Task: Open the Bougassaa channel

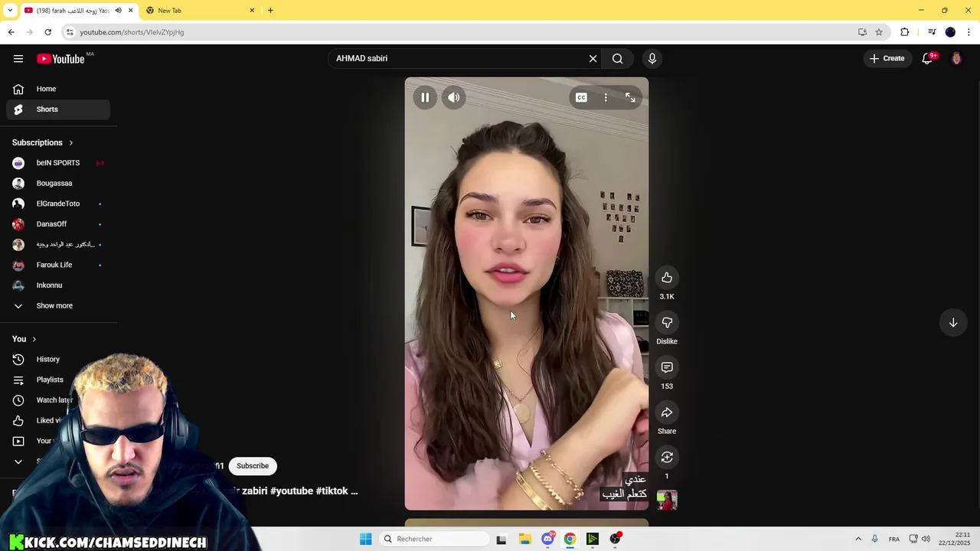Action: (x=58, y=184)
